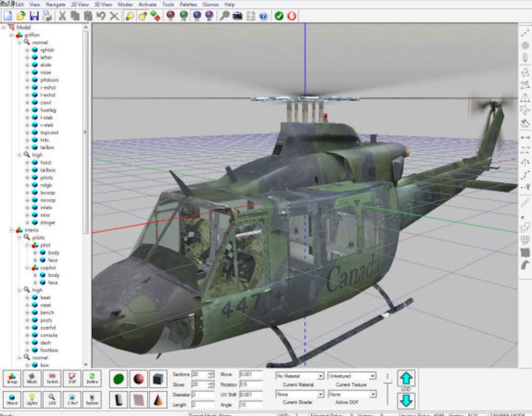The width and height of the screenshot is (532, 416).
Task: Click the purple sphere toolbar icon
Action: (210, 16)
